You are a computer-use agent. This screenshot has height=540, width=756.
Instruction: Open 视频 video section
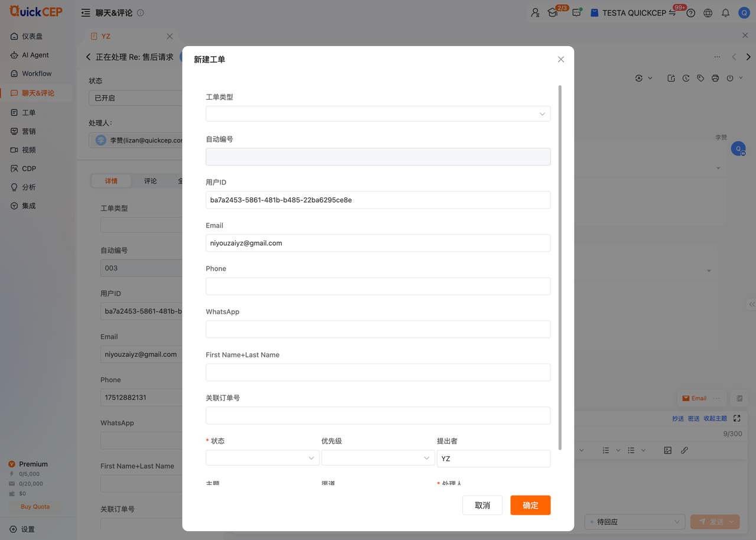click(x=23, y=150)
